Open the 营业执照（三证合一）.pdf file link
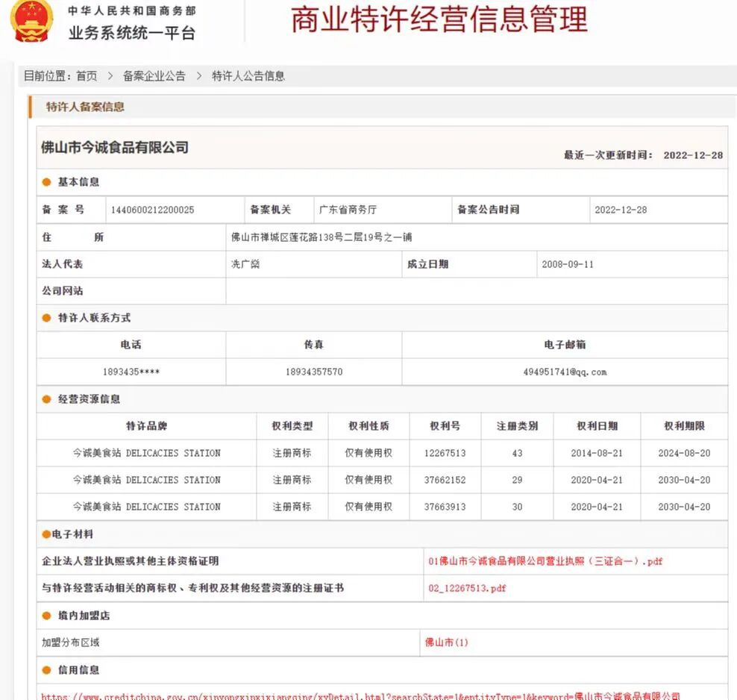This screenshot has height=700, width=737. click(545, 561)
